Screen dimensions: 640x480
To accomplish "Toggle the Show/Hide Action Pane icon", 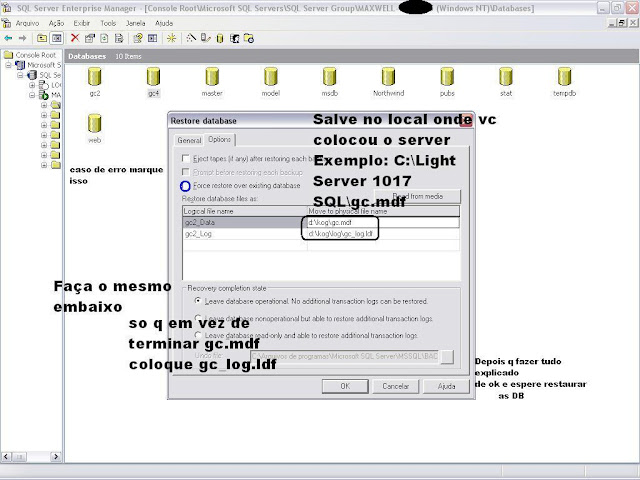I will pyautogui.click(x=153, y=38).
